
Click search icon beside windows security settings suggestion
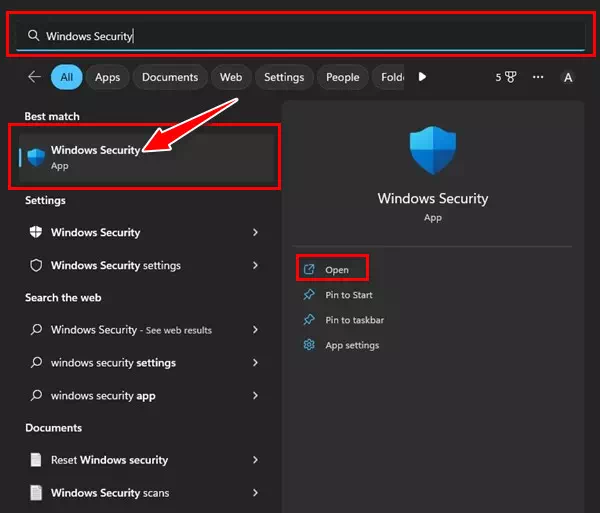[x=36, y=362]
